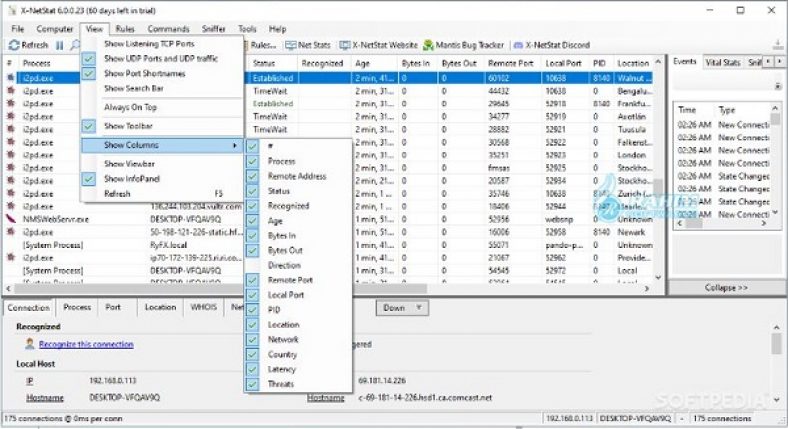Open the X-NetStat Website toolbar item
This screenshot has height=429, width=788.
(378, 45)
